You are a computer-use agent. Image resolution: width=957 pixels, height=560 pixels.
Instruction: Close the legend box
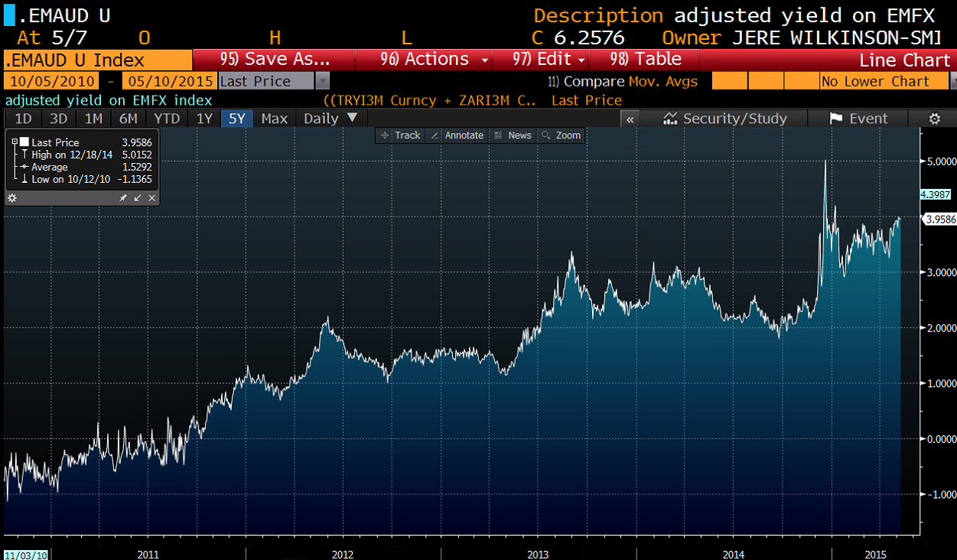click(x=151, y=198)
